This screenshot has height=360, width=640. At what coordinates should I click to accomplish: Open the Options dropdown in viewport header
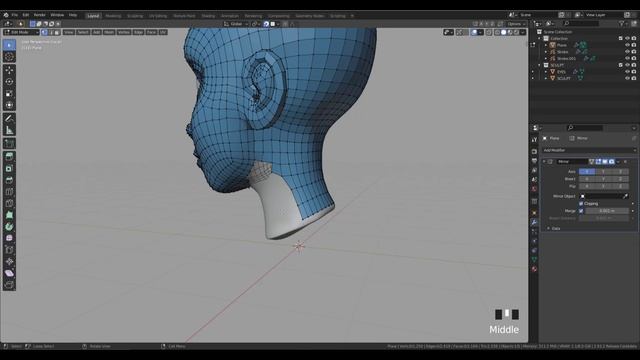point(516,24)
